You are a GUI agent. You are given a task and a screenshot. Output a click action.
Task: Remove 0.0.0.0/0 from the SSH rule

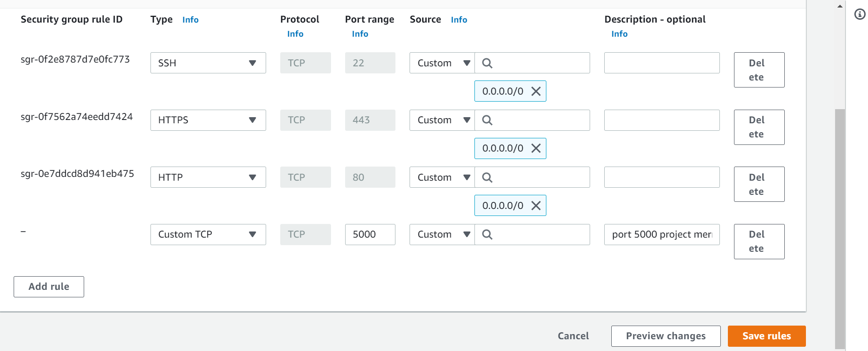(x=536, y=91)
